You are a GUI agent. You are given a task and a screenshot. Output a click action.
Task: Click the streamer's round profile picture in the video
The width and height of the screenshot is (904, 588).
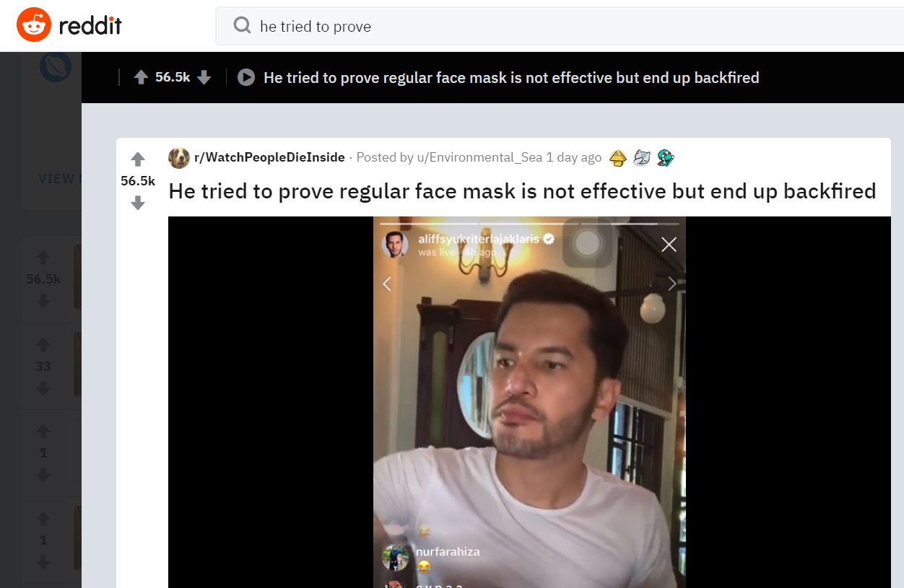coord(395,245)
